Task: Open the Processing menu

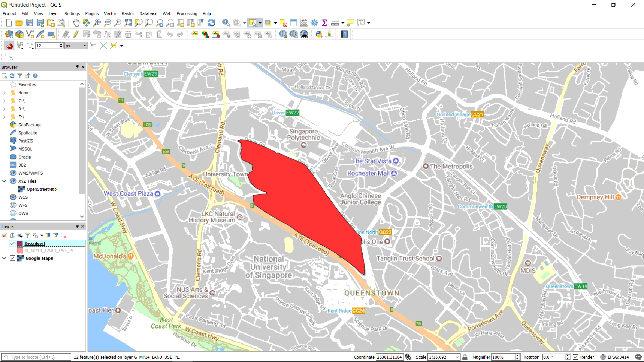Action: click(x=187, y=14)
